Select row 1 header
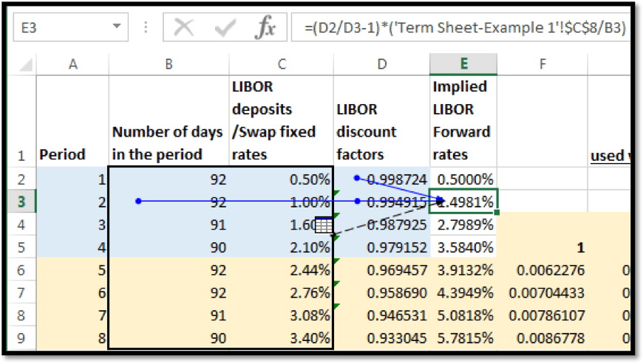The height and width of the screenshot is (364, 643). click(22, 121)
